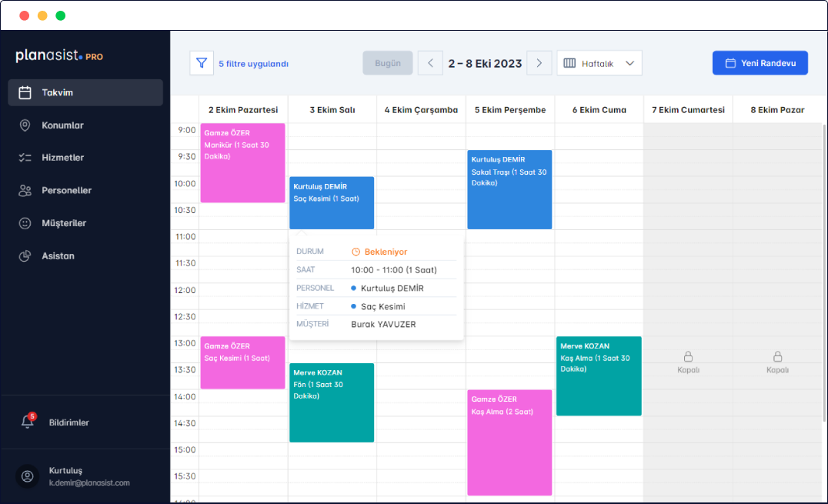Click the Müşteriler smiley icon
The width and height of the screenshot is (828, 504).
(25, 223)
